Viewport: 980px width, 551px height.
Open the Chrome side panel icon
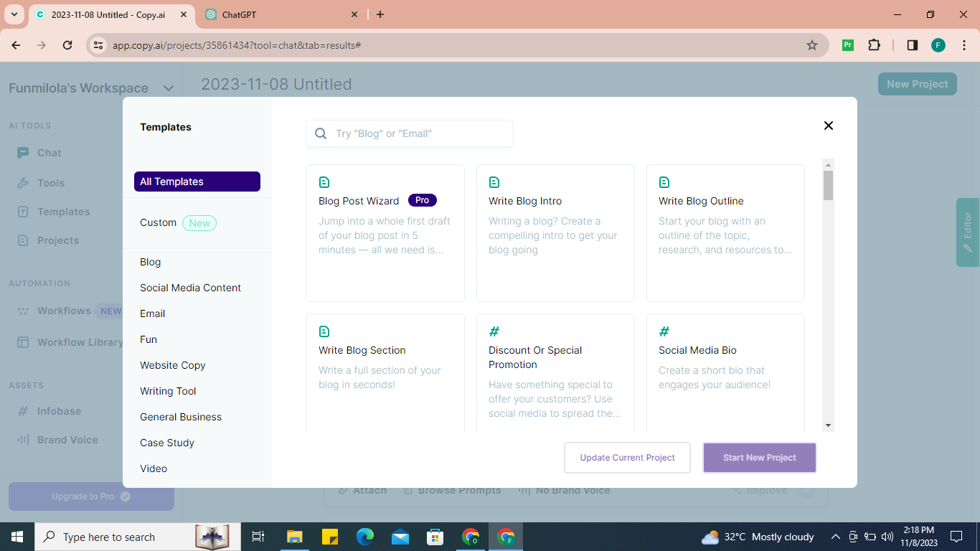[912, 45]
